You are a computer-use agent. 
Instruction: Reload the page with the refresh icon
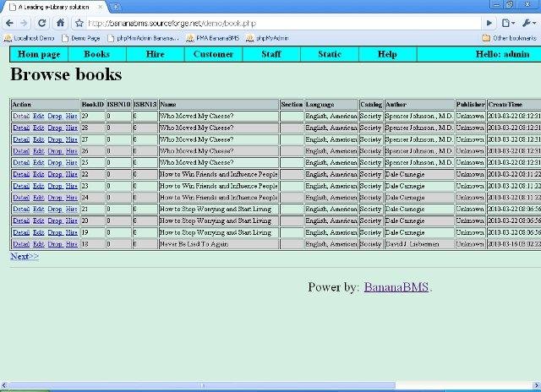pyautogui.click(x=42, y=23)
